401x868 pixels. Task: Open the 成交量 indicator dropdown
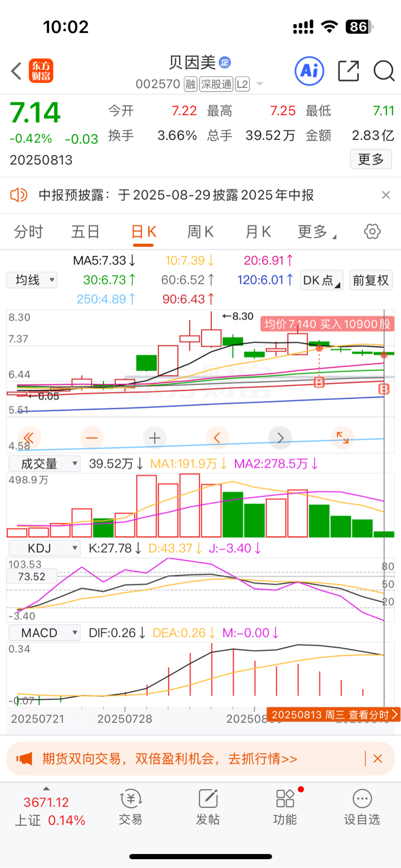click(44, 463)
